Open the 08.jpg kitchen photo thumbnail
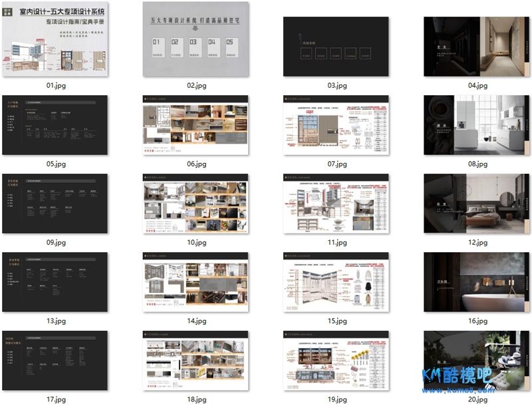This screenshot has height=406, width=532. coord(477,126)
